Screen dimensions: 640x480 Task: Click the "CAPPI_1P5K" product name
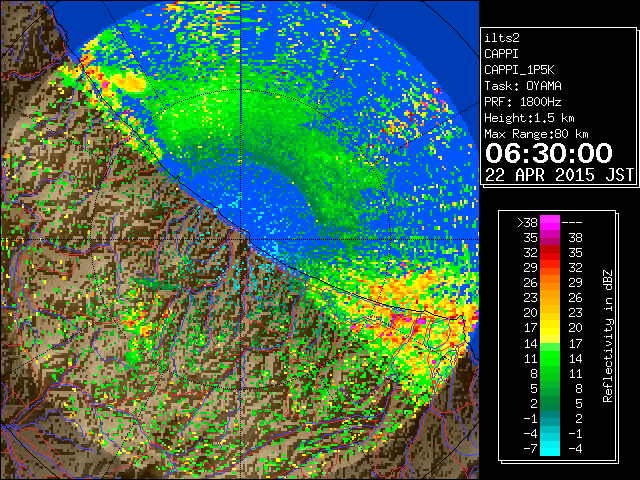[x=519, y=70]
